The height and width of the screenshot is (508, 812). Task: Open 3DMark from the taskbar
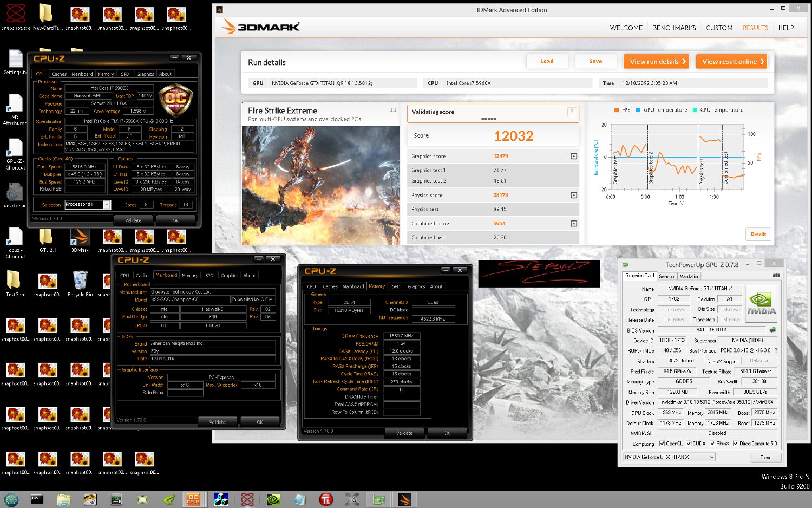click(404, 499)
